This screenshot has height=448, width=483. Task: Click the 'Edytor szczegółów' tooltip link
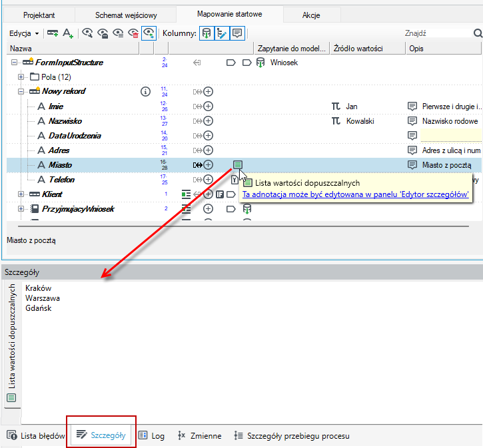pyautogui.click(x=356, y=194)
